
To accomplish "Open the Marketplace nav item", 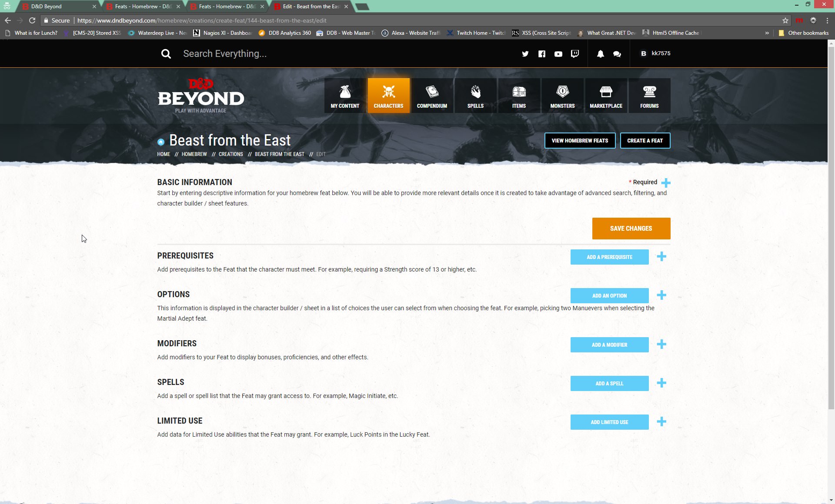I will pyautogui.click(x=606, y=96).
